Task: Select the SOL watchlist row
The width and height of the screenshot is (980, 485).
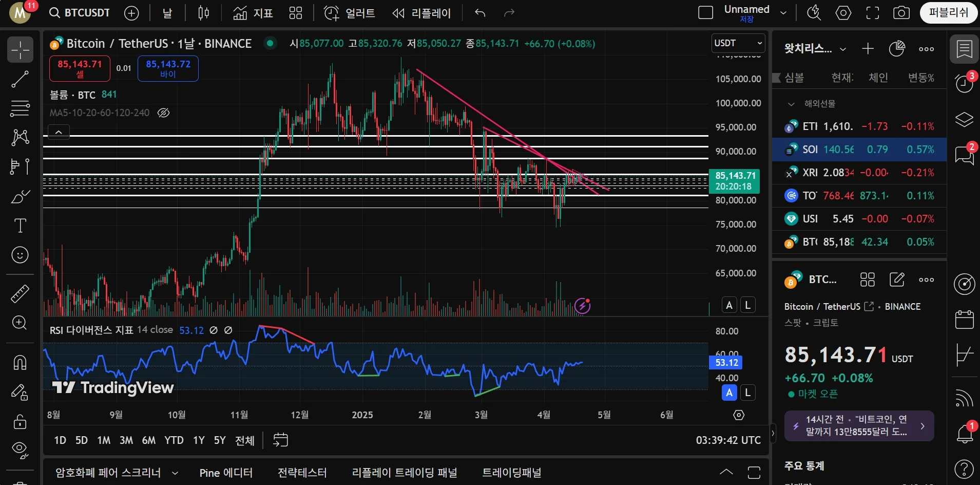Action: 859,150
